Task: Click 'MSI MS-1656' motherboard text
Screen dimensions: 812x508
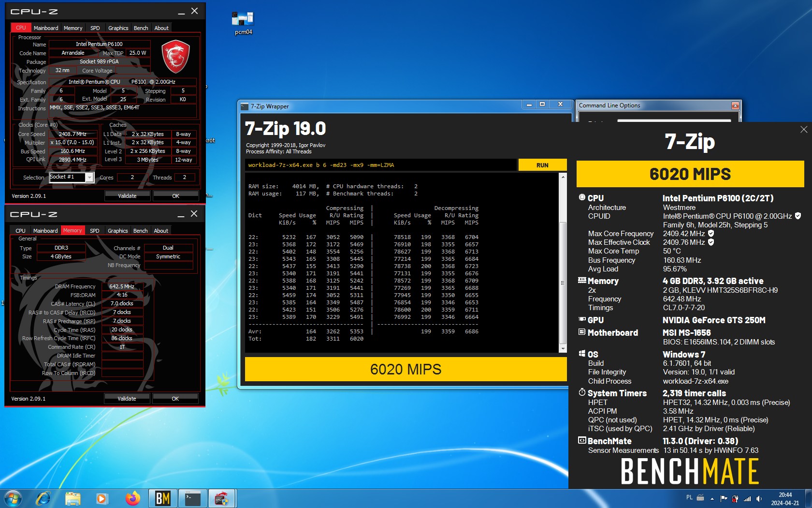Action: click(686, 332)
